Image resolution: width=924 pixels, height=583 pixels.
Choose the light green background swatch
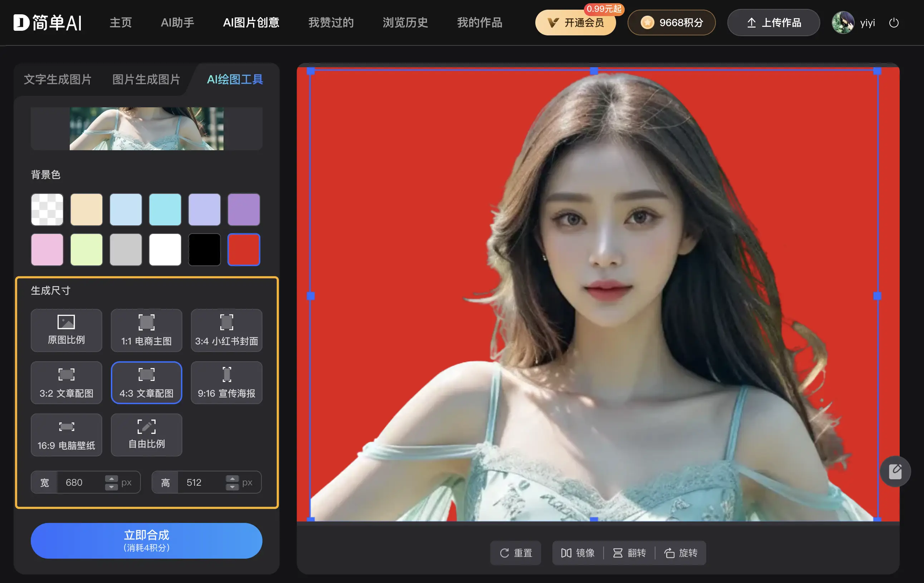(x=86, y=249)
